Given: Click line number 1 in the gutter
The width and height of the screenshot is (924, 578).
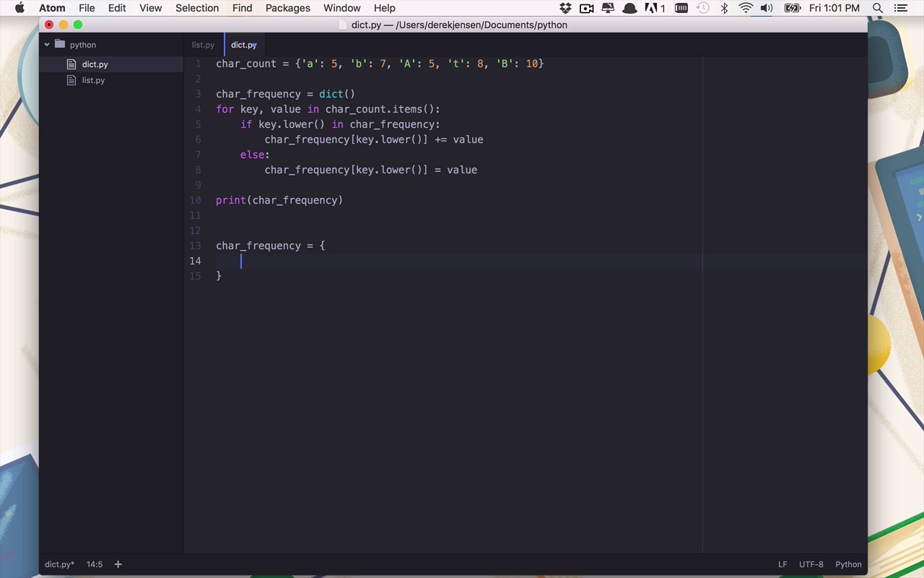Looking at the screenshot, I should tap(199, 64).
